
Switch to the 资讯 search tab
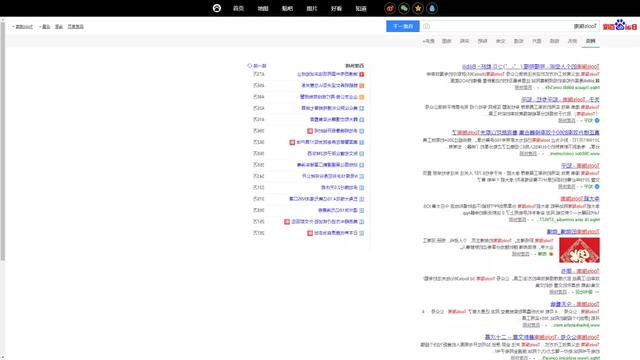pos(573,41)
